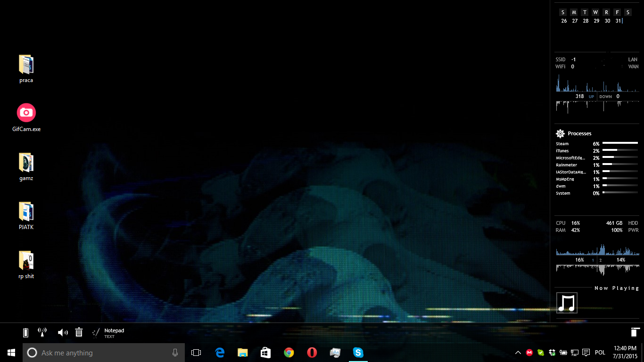Open the Action Center notifications icon

[x=586, y=353]
